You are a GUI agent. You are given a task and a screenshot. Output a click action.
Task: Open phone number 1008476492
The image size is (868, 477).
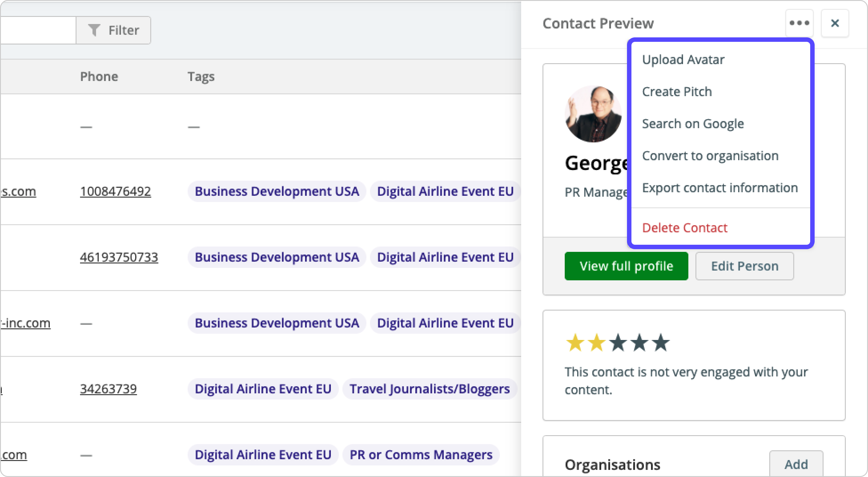(x=115, y=191)
